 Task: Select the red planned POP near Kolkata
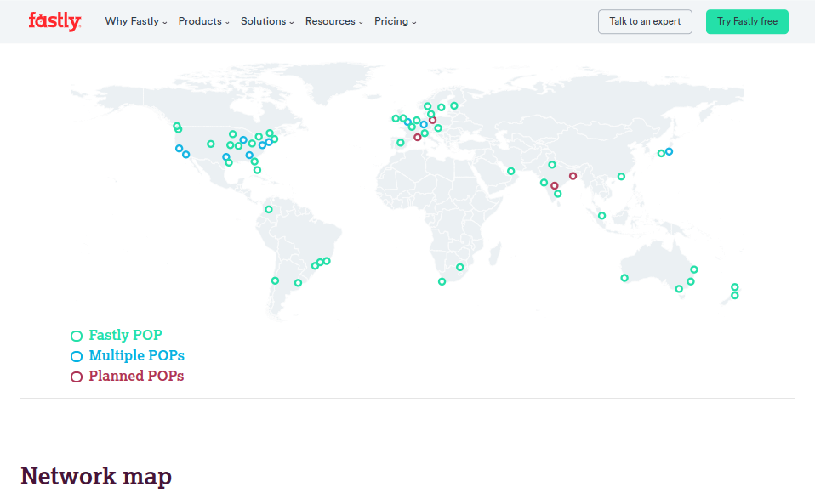[573, 177]
